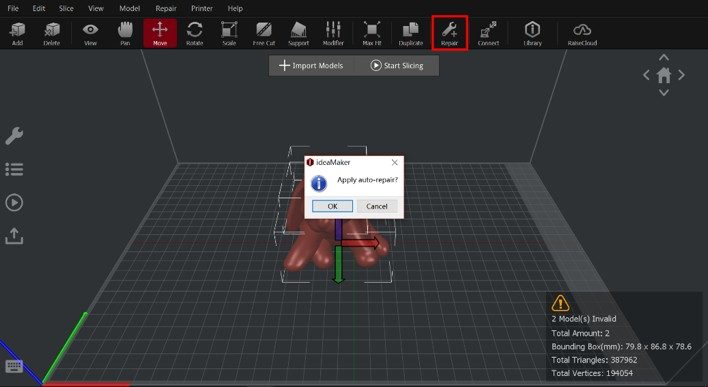Click the green Y-axis move arrow
Viewport: 708px width, 387px height.
pos(339,265)
